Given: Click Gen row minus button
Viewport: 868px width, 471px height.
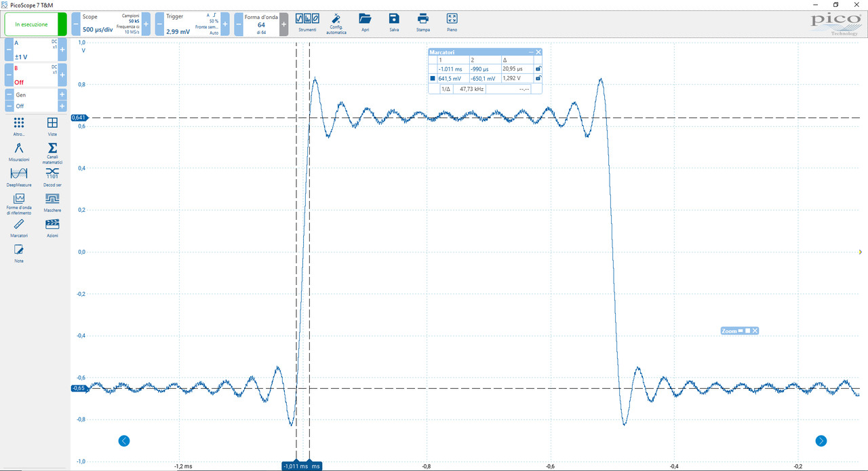Looking at the screenshot, I should pos(9,95).
